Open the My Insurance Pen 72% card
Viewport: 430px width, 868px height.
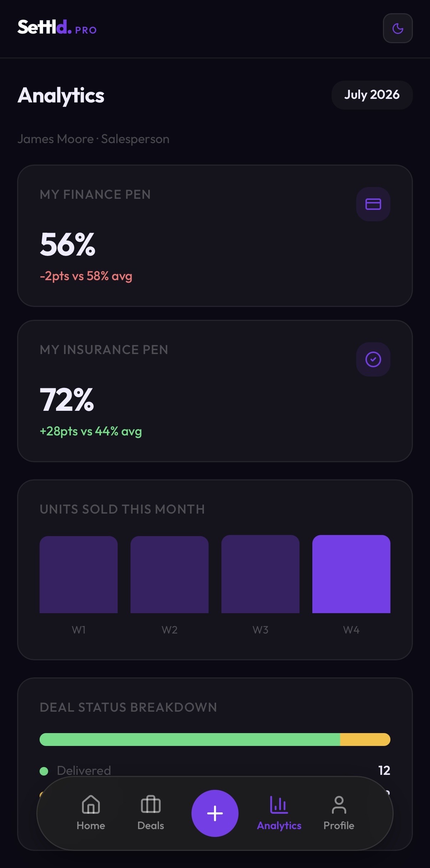(x=215, y=391)
